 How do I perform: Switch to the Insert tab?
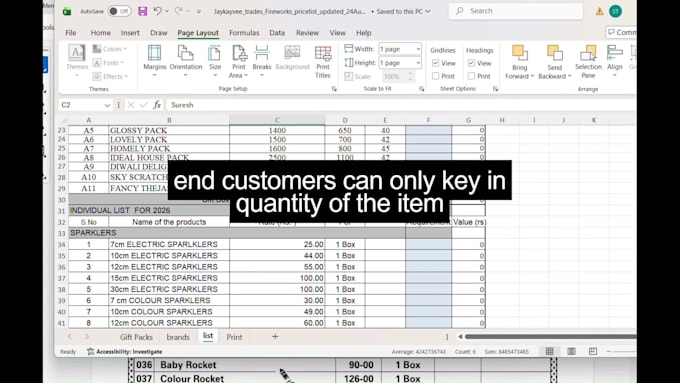tap(130, 33)
